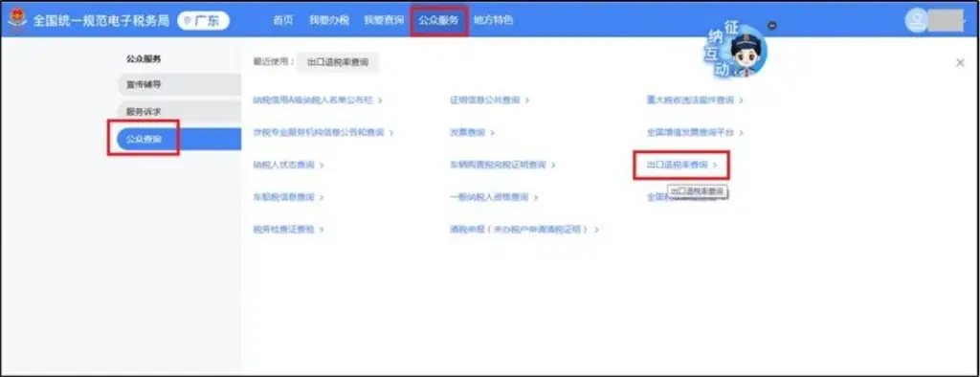Open 重大税收违法案件查询 link
980x377 pixels.
click(x=695, y=100)
